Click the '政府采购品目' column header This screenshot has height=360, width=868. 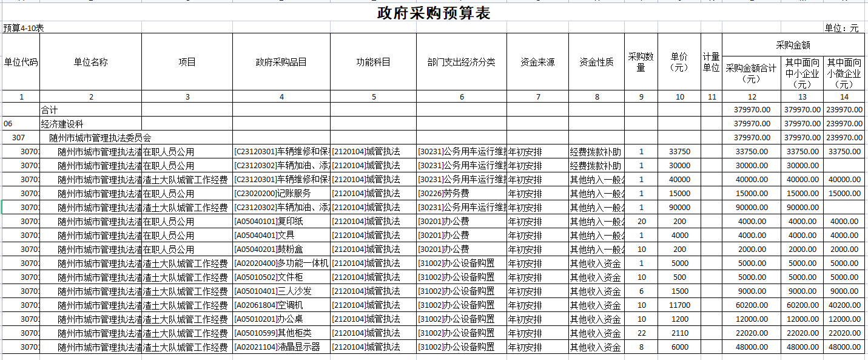click(x=281, y=62)
